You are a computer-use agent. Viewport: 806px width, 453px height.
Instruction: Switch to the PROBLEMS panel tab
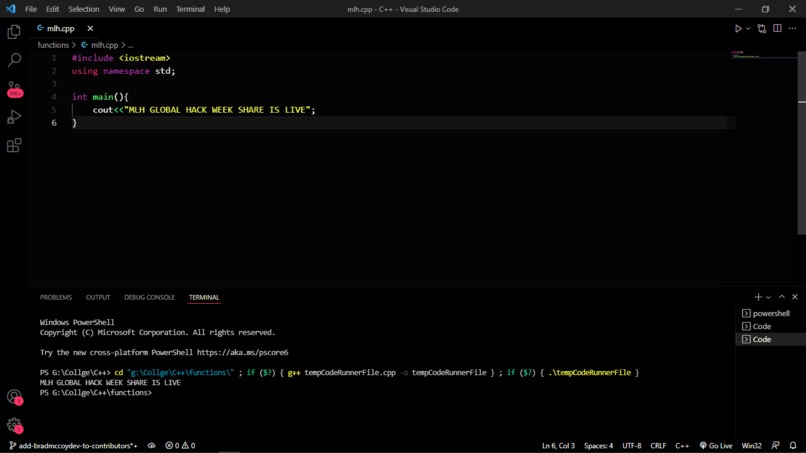(56, 297)
